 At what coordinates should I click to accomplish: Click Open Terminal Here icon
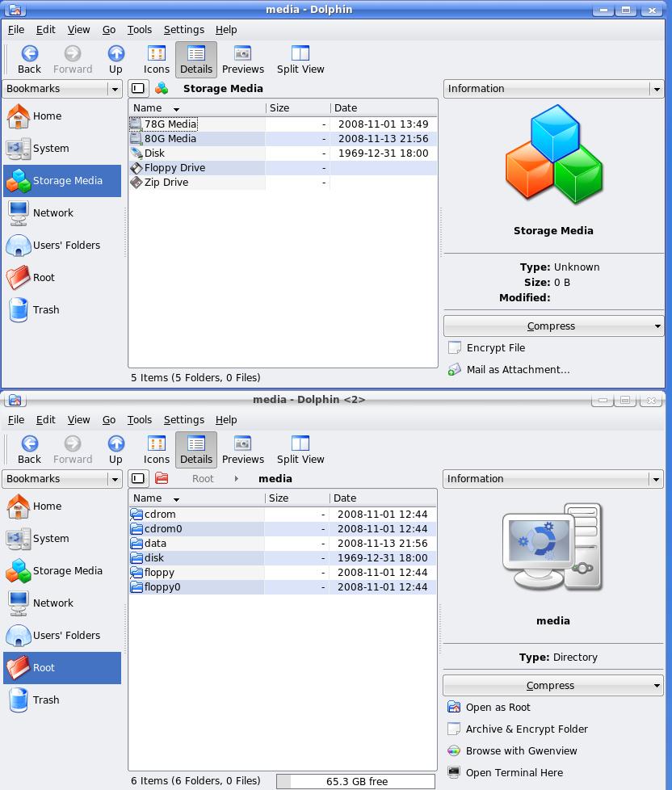pos(454,773)
